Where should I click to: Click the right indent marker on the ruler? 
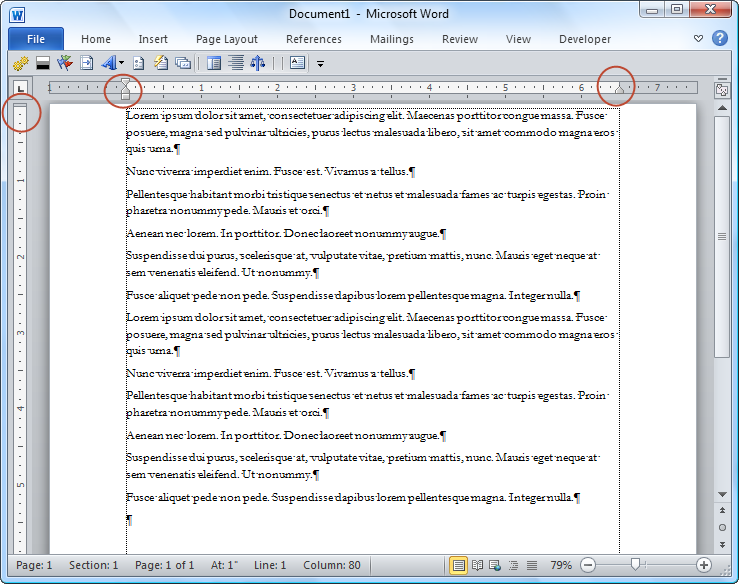[x=619, y=88]
